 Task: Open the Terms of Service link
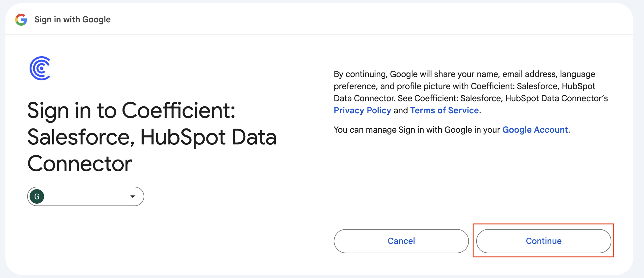tap(444, 111)
